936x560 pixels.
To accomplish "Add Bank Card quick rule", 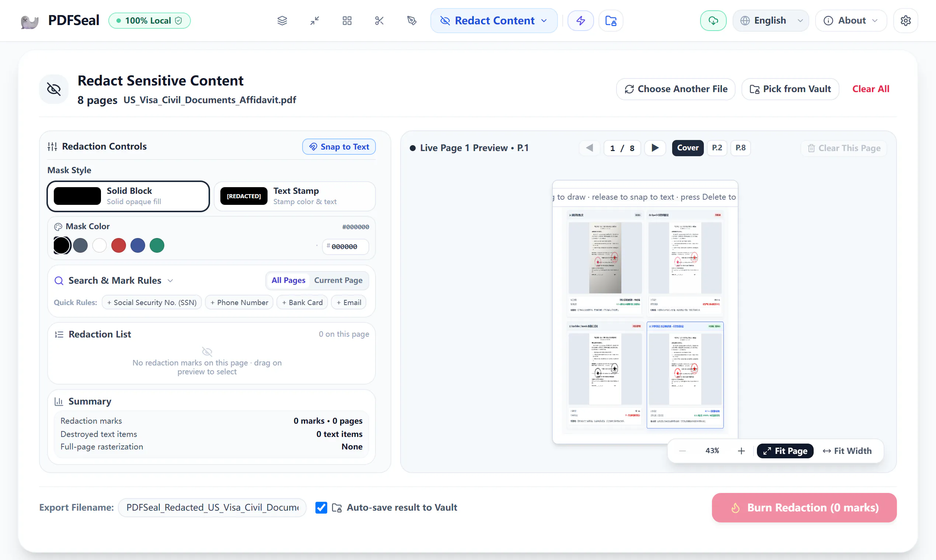I will pyautogui.click(x=302, y=302).
